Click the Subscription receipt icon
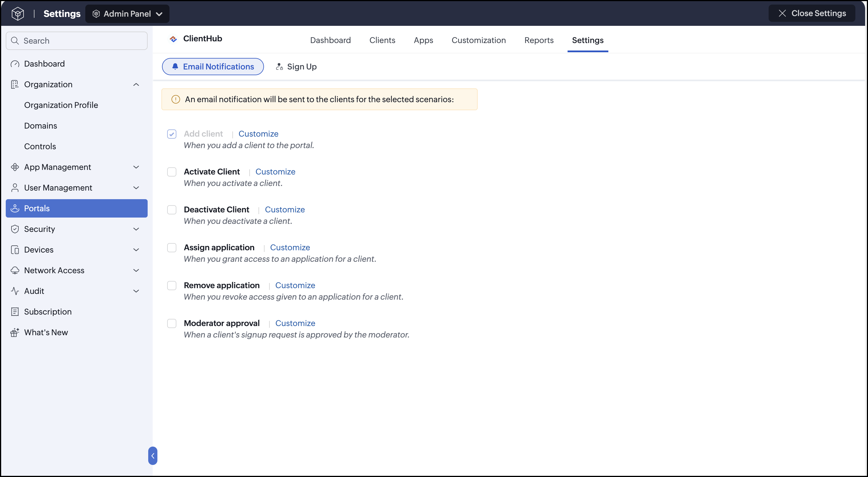Viewport: 868px width, 477px height. (x=15, y=312)
